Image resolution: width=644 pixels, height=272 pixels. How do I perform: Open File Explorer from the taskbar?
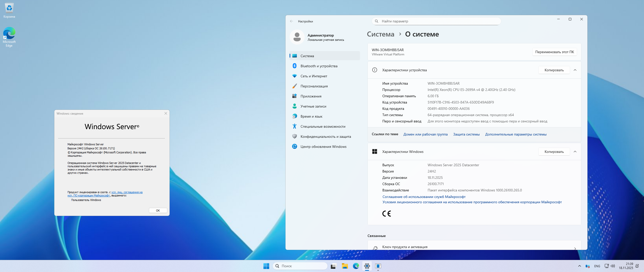[x=345, y=266]
